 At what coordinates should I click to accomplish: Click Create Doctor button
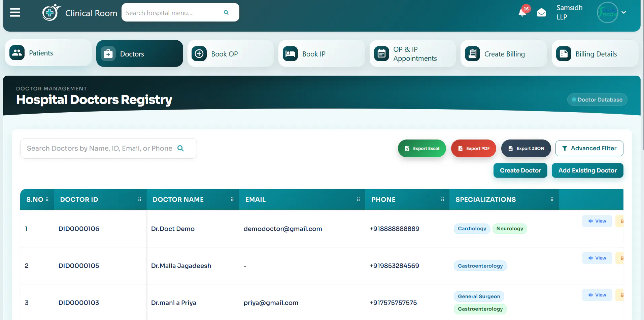[x=520, y=170]
